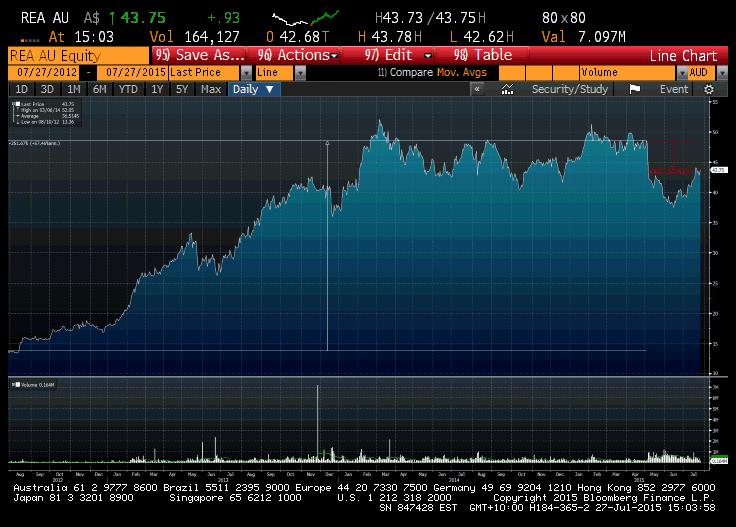Click the AUD currency field
The height and width of the screenshot is (527, 736).
[x=701, y=73]
